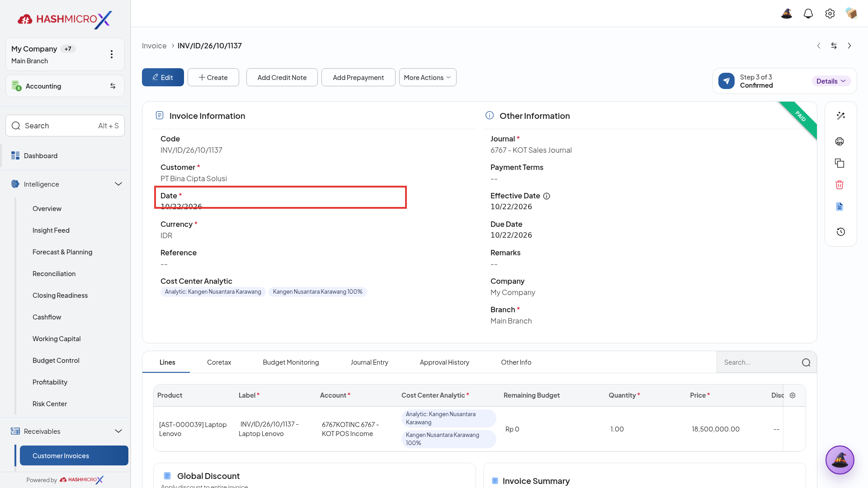The width and height of the screenshot is (868, 488).
Task: Click the lines table column settings gear
Action: [x=793, y=395]
